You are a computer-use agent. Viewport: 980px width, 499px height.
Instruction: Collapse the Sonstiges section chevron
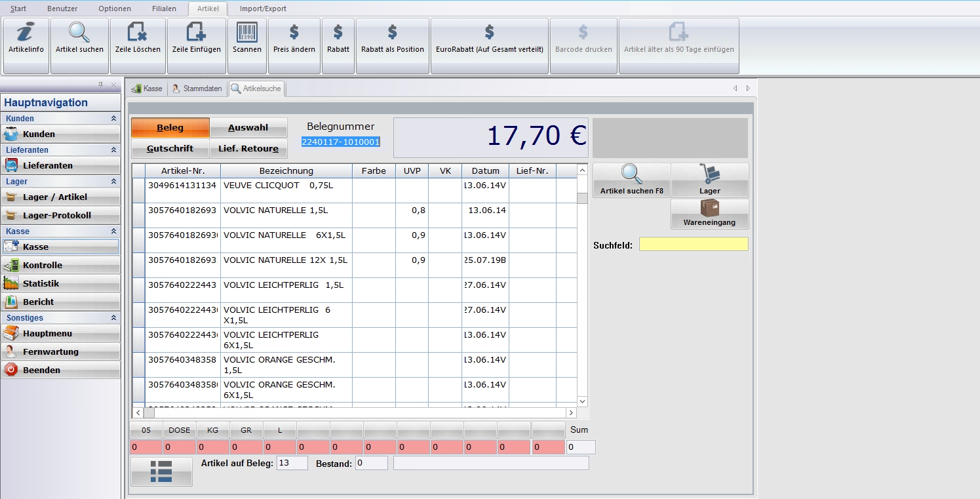click(x=113, y=318)
